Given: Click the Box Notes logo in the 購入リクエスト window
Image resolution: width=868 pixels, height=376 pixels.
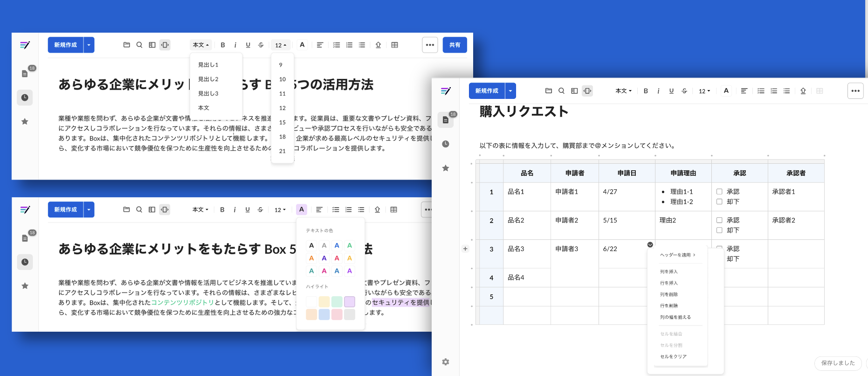Looking at the screenshot, I should pos(446,91).
